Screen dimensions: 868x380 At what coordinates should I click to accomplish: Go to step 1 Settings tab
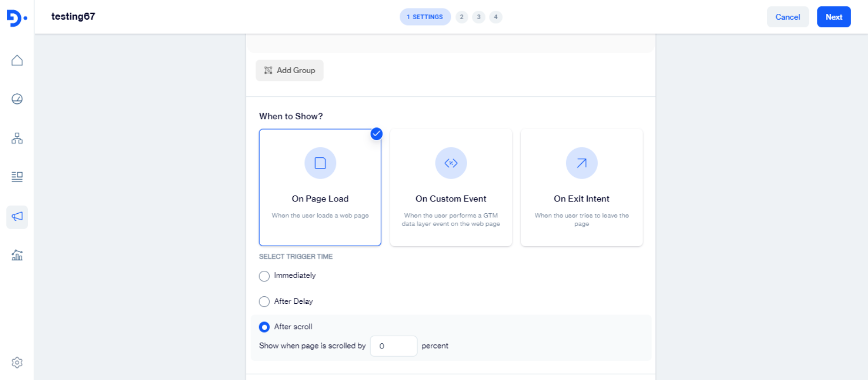pos(425,17)
